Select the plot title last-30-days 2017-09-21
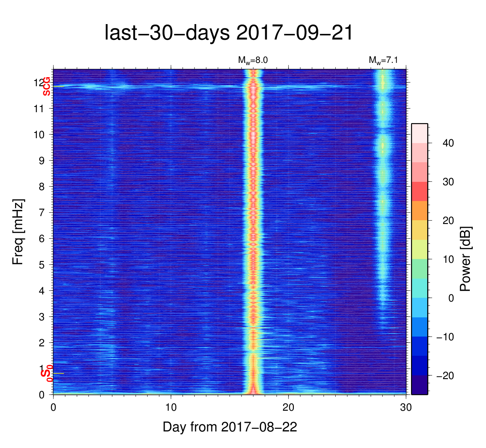The image size is (486, 448). (229, 33)
